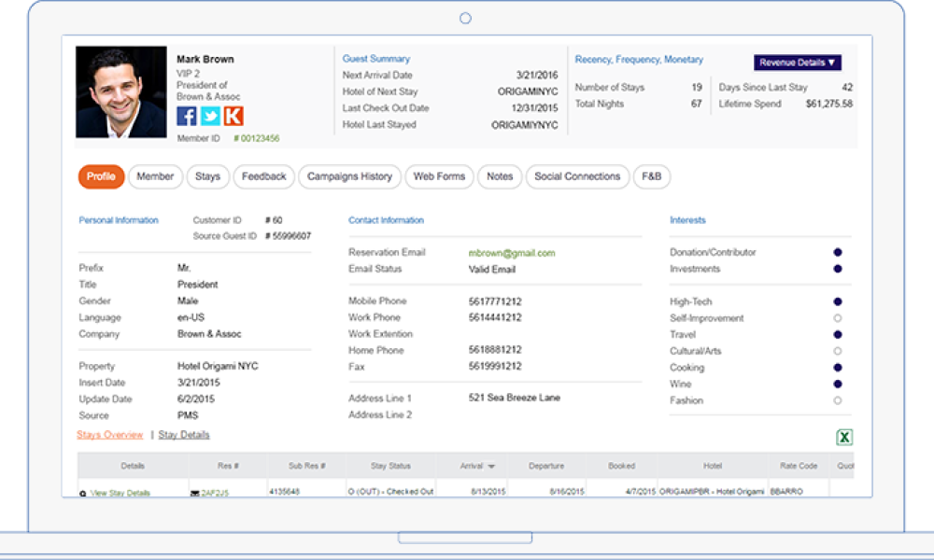This screenshot has width=934, height=560.
Task: Export stays using the Excel icon
Action: [844, 437]
